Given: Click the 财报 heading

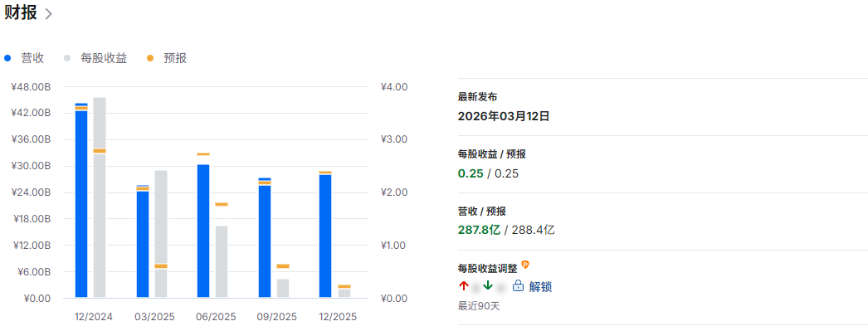Looking at the screenshot, I should click(21, 13).
